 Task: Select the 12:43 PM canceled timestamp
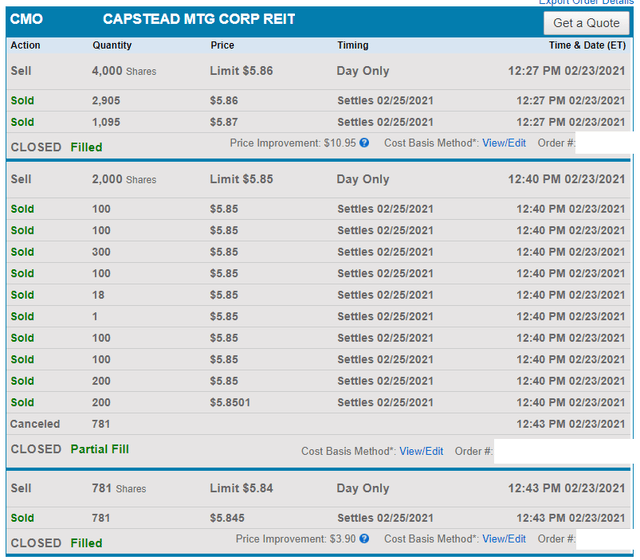click(571, 424)
